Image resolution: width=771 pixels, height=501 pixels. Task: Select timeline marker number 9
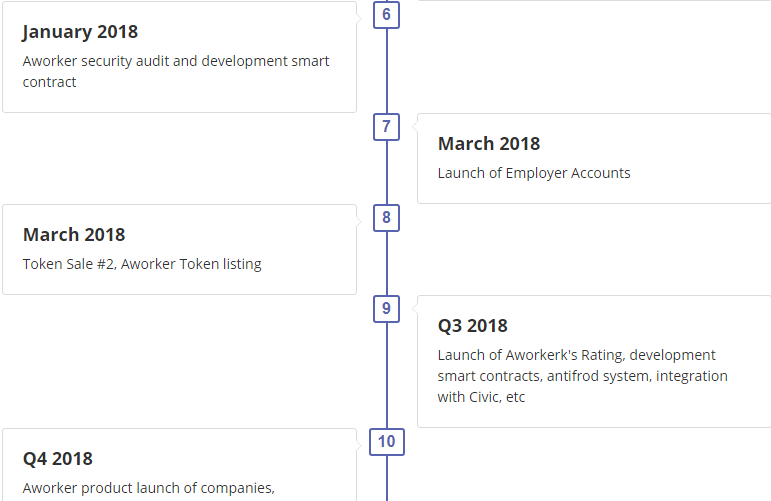(386, 309)
